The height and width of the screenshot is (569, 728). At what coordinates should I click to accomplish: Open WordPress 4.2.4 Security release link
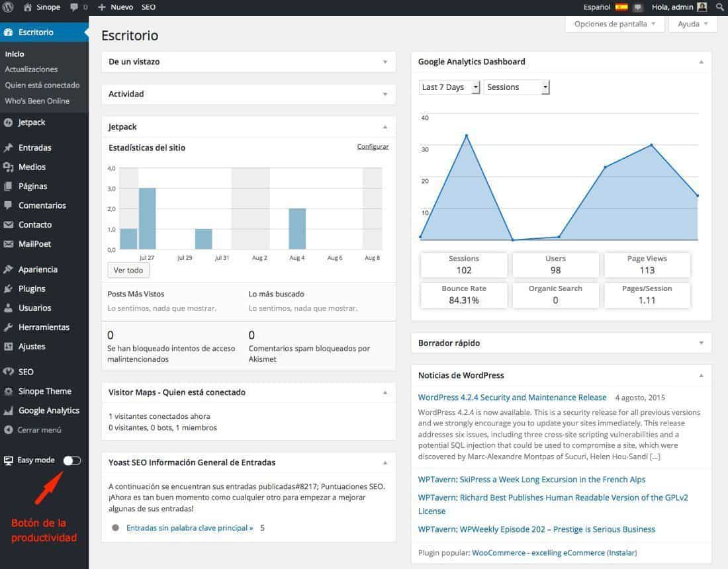pos(512,397)
